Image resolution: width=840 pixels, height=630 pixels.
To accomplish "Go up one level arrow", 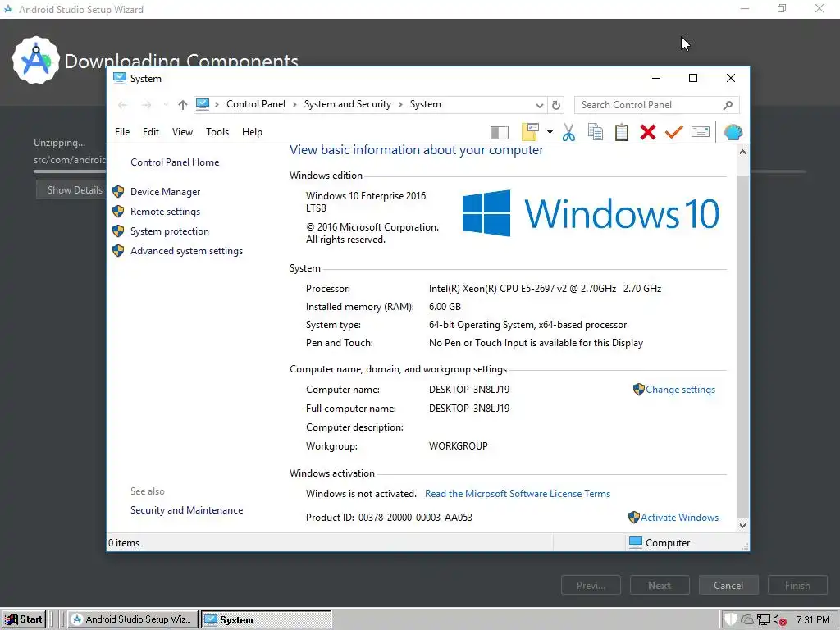I will [183, 105].
